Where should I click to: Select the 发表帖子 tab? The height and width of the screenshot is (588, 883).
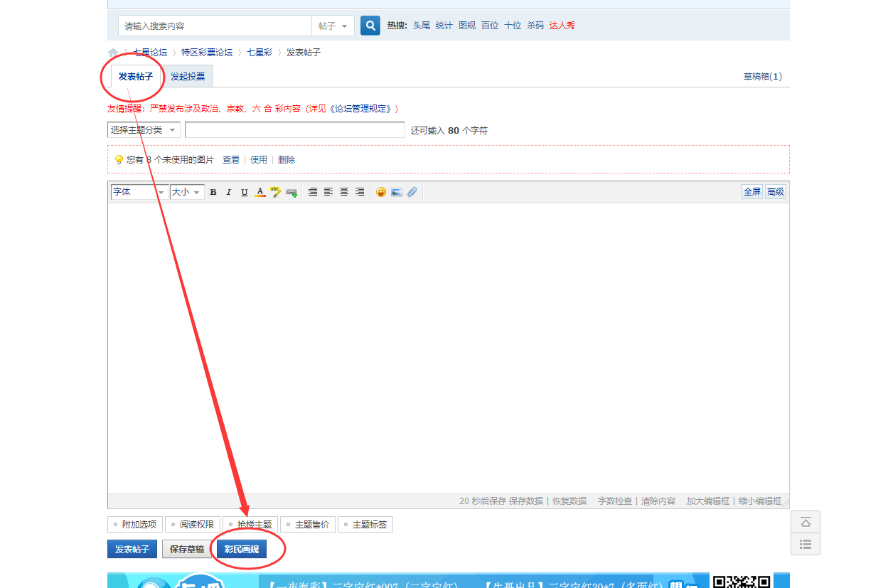tap(135, 77)
